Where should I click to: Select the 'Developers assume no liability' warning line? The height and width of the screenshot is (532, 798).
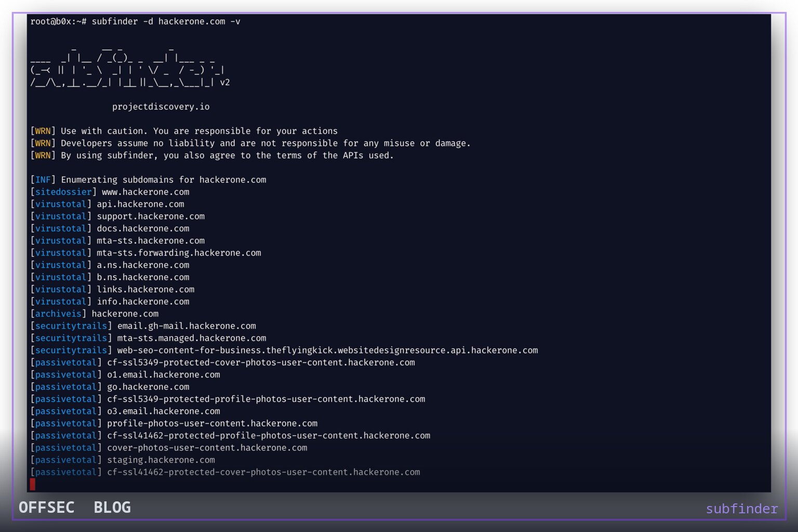pyautogui.click(x=250, y=143)
